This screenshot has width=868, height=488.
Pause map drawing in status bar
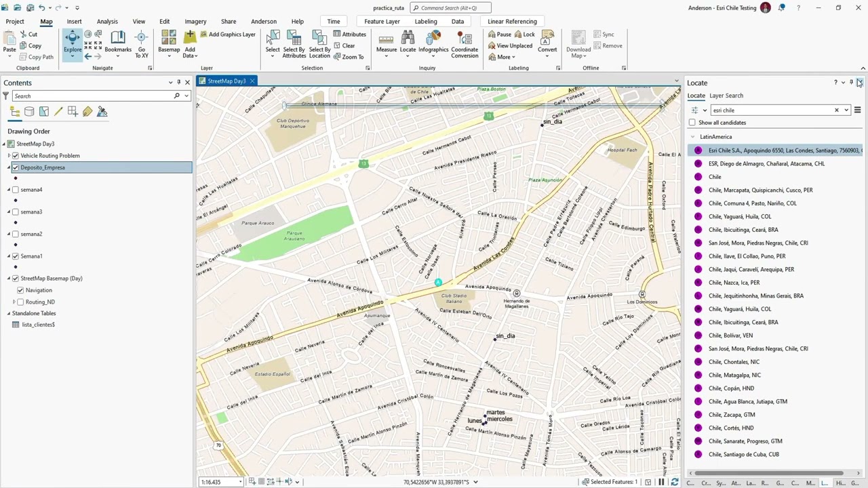pyautogui.click(x=661, y=482)
